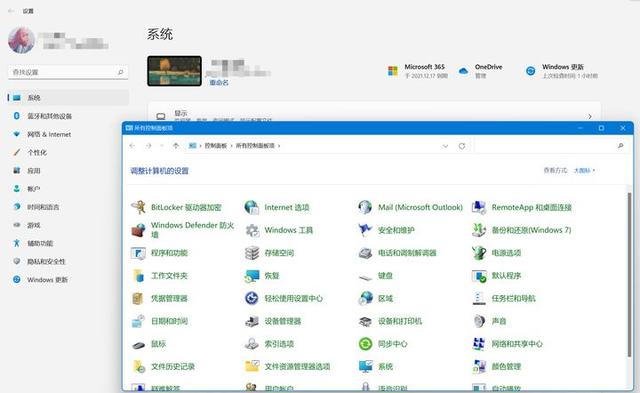The image size is (640, 393).
Task: Click the desktop wallpaper thumbnail
Action: point(174,71)
